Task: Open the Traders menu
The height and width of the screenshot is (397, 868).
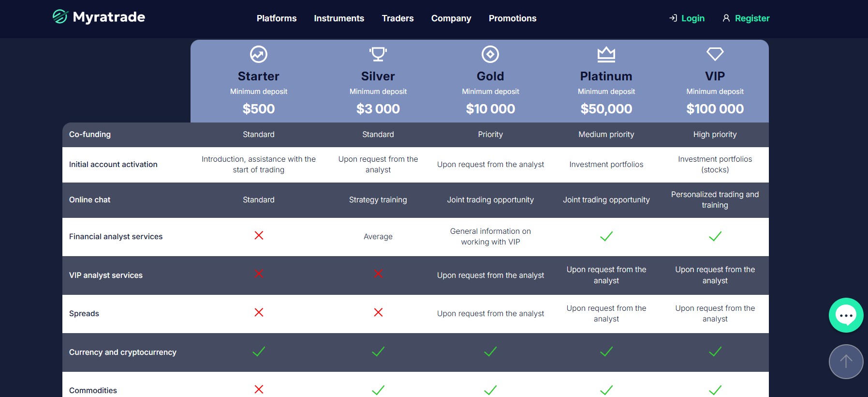Action: (x=397, y=18)
